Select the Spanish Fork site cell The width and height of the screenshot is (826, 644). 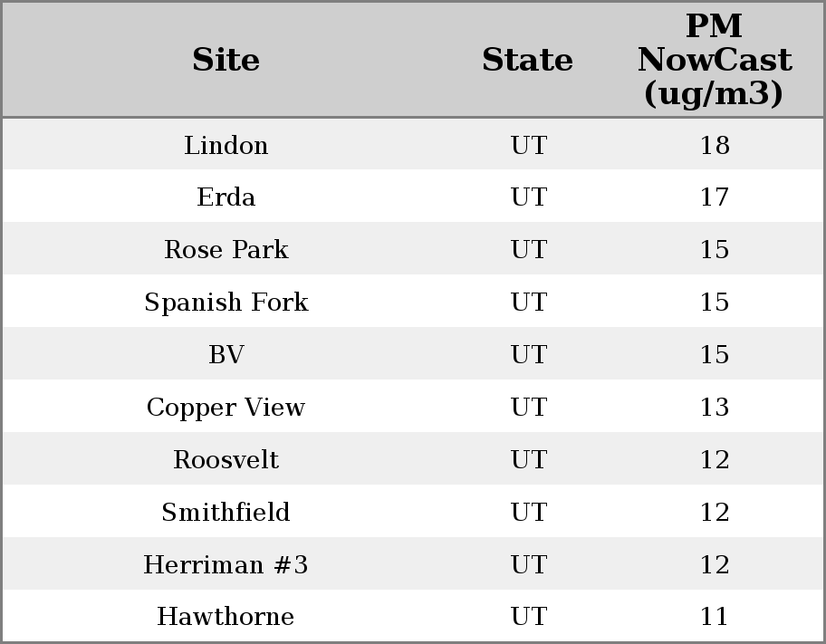pos(226,303)
